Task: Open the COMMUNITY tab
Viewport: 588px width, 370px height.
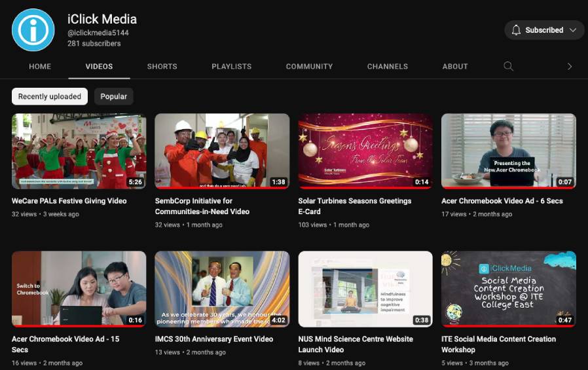Action: pos(309,66)
